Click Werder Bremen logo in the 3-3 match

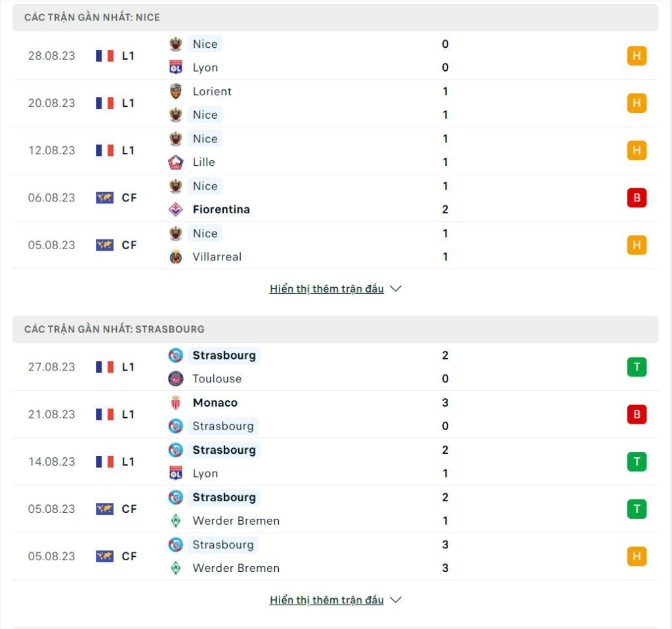[x=176, y=568]
